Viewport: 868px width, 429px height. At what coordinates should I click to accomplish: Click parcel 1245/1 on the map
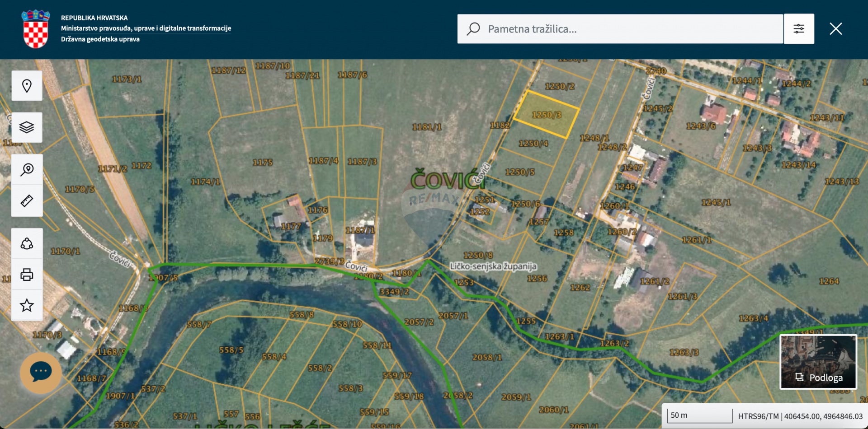point(716,202)
